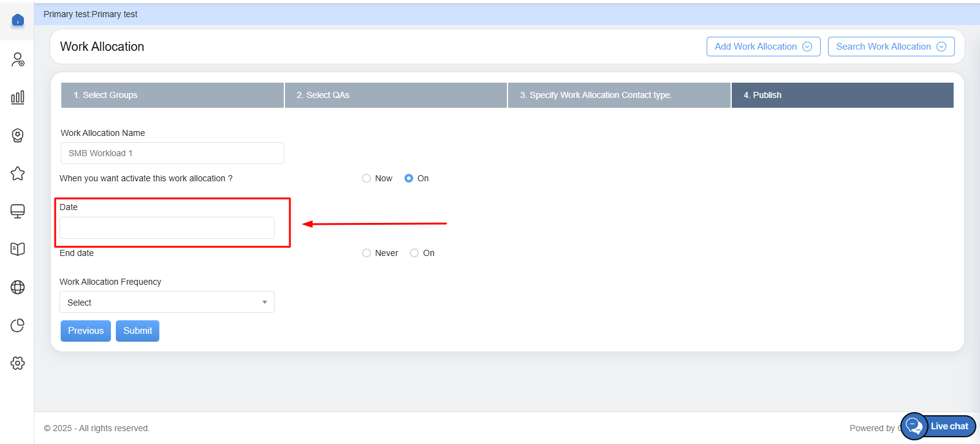Select the Now activation radio button

367,178
